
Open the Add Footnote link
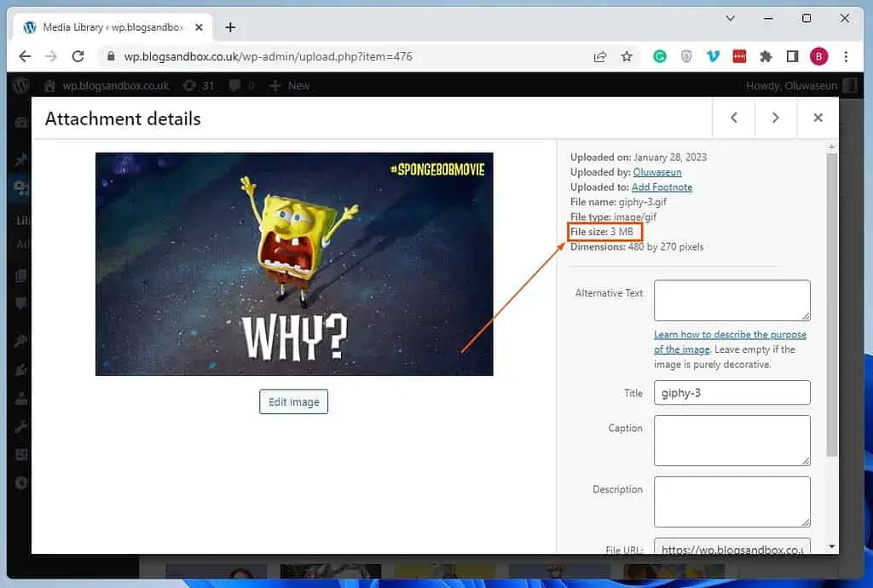coord(662,187)
